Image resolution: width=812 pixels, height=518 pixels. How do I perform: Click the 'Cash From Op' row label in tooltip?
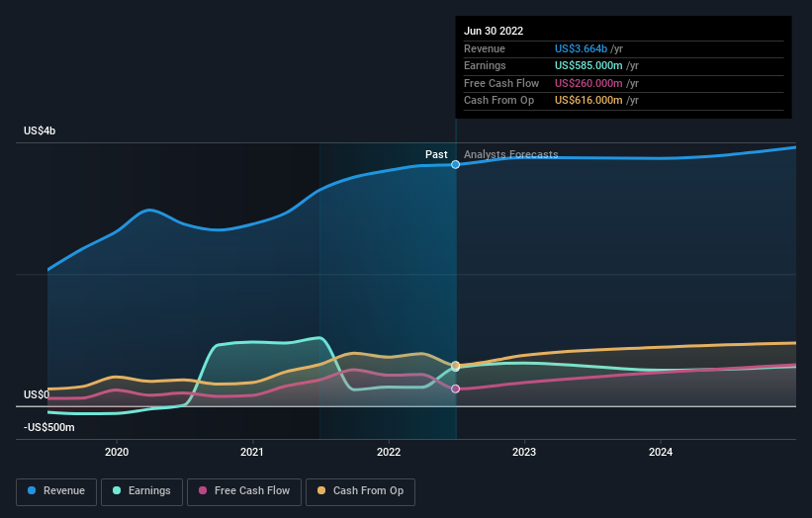pyautogui.click(x=498, y=101)
